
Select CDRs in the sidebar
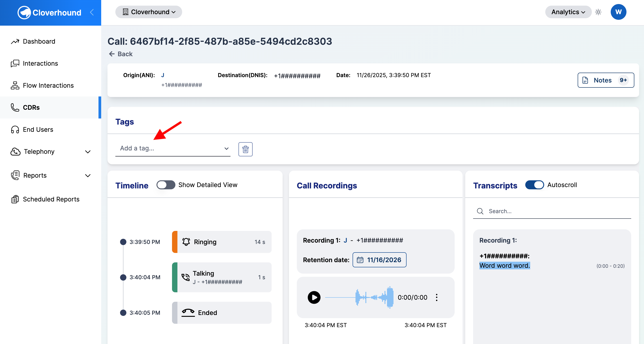(x=51, y=107)
